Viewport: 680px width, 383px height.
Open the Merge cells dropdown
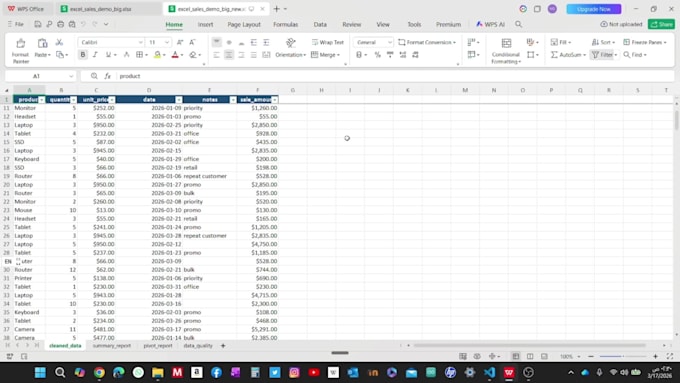point(326,55)
